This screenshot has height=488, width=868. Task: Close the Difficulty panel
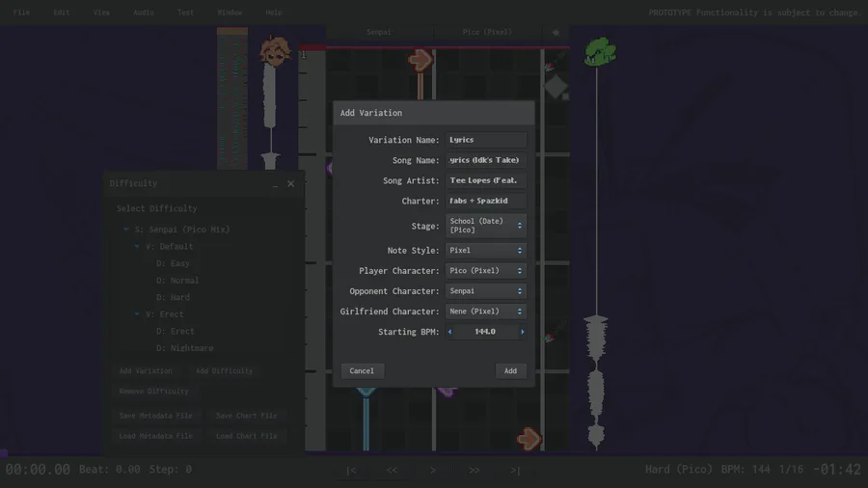click(291, 183)
